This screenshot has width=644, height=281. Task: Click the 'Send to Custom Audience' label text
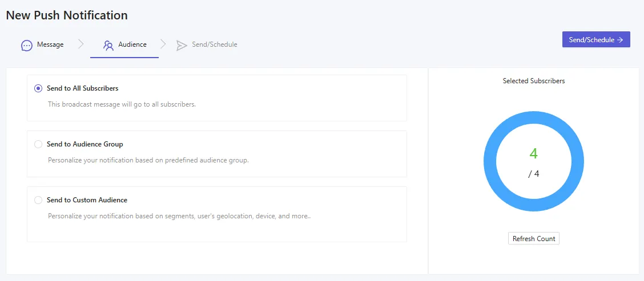tap(87, 200)
